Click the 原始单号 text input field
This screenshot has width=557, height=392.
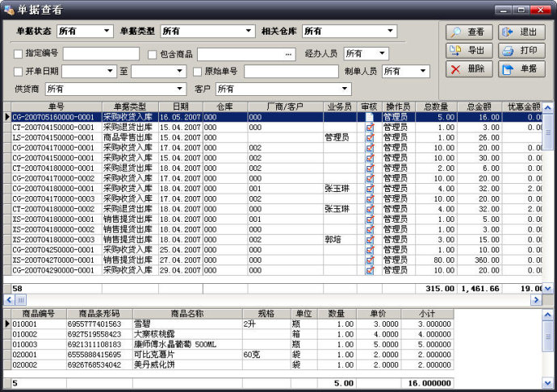[291, 71]
